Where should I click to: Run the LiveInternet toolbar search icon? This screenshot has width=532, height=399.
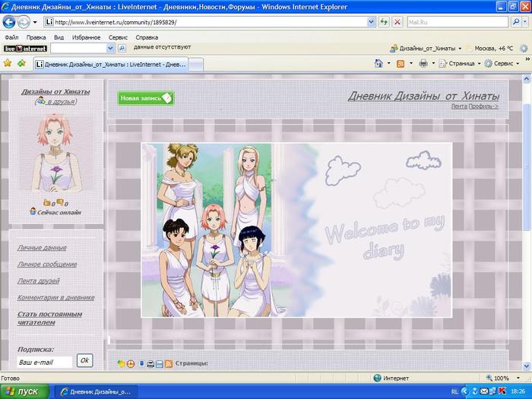[x=122, y=49]
